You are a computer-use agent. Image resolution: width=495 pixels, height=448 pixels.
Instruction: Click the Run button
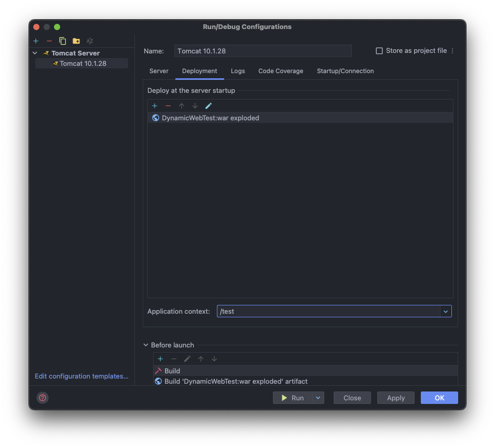click(x=293, y=398)
